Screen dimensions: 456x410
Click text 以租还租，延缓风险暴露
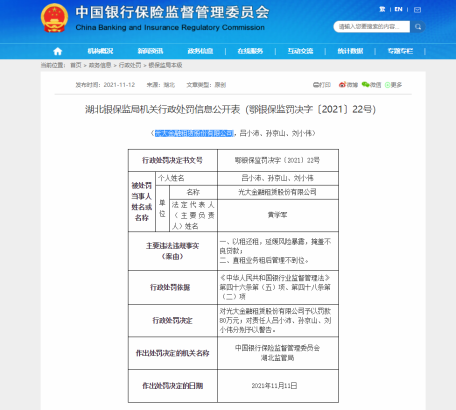pos(268,242)
